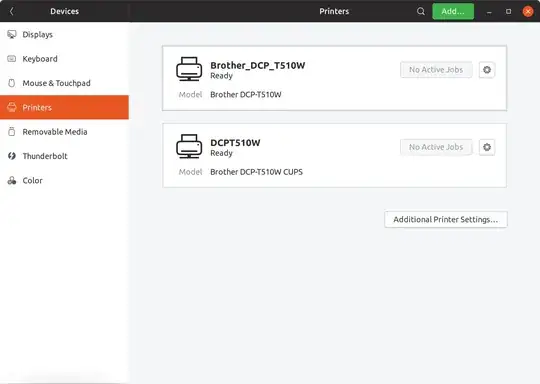Click the Removable Media drive icon

pyautogui.click(x=12, y=132)
